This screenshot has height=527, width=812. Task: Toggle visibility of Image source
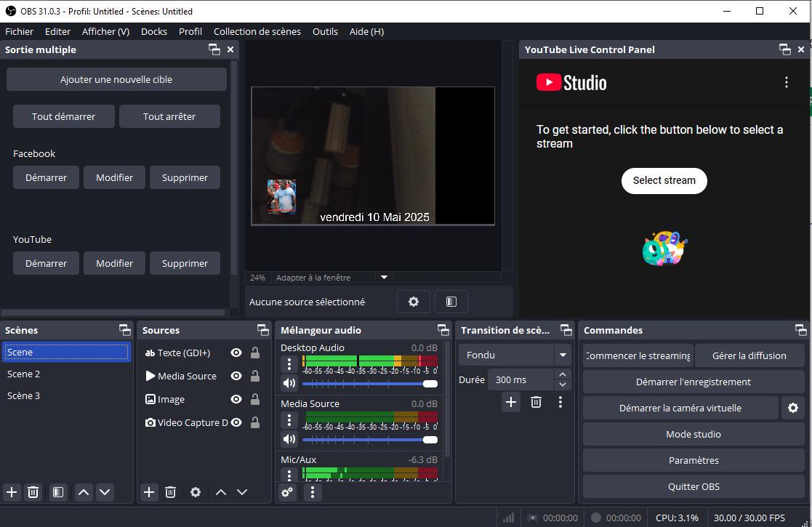[236, 399]
